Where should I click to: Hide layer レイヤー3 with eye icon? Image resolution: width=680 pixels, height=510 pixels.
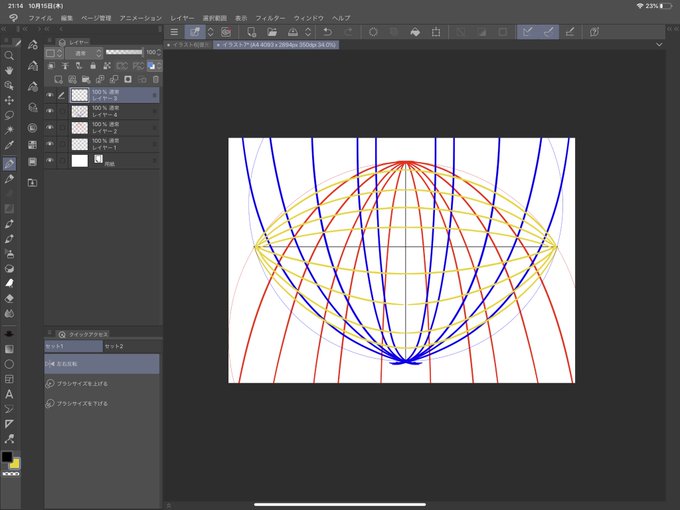(50, 95)
